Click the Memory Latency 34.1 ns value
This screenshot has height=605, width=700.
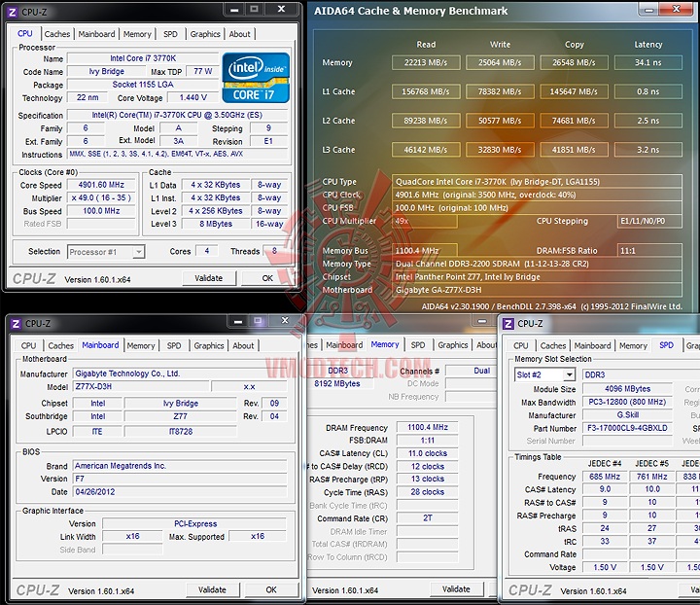[648, 62]
